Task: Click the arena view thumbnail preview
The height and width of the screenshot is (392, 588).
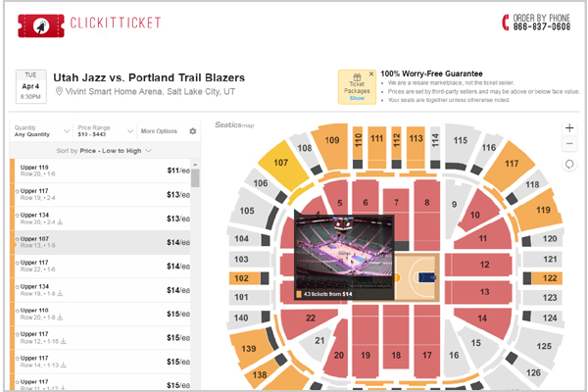Action: [344, 252]
